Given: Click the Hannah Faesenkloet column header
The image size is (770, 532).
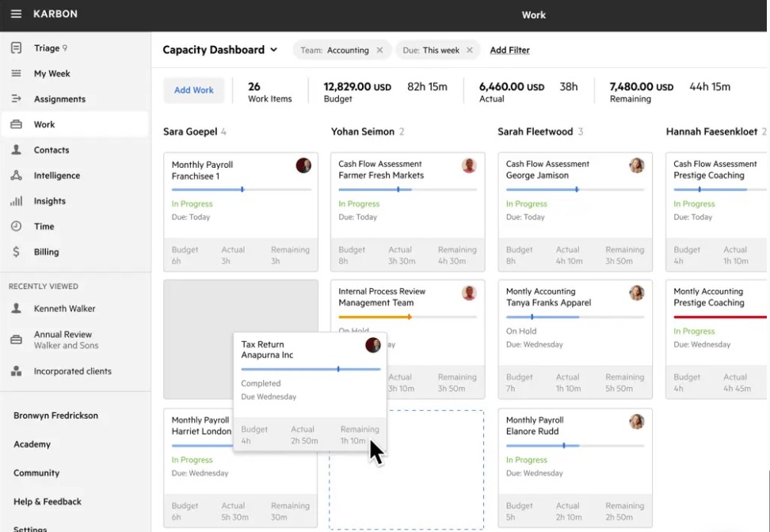Looking at the screenshot, I should [716, 131].
